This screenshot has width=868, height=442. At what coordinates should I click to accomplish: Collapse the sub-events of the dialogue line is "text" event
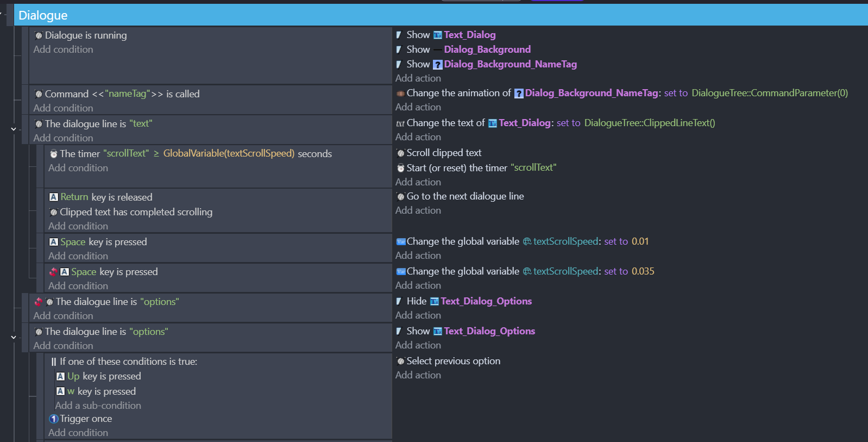14,129
